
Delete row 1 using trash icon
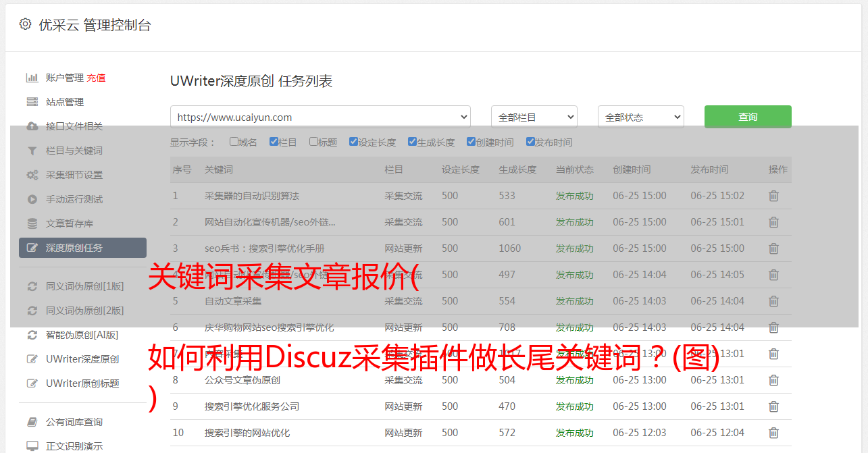pyautogui.click(x=773, y=196)
